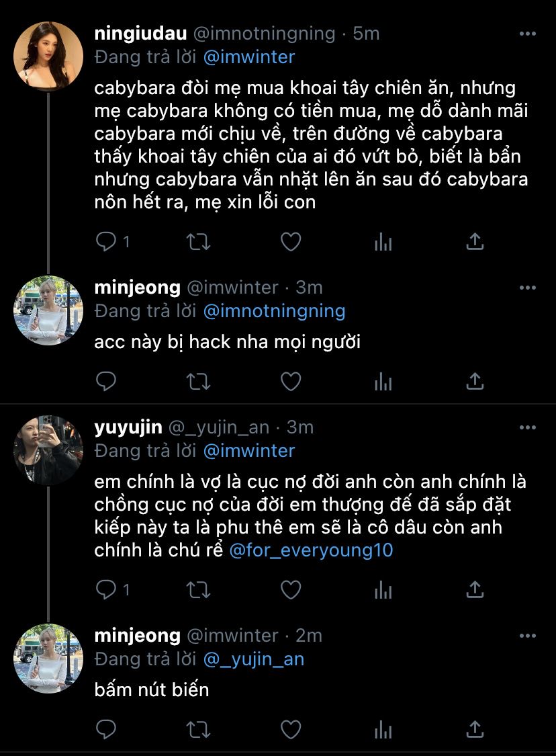This screenshot has width=556, height=756.
Task: Share yuyujin's tweet
Action: point(475,590)
